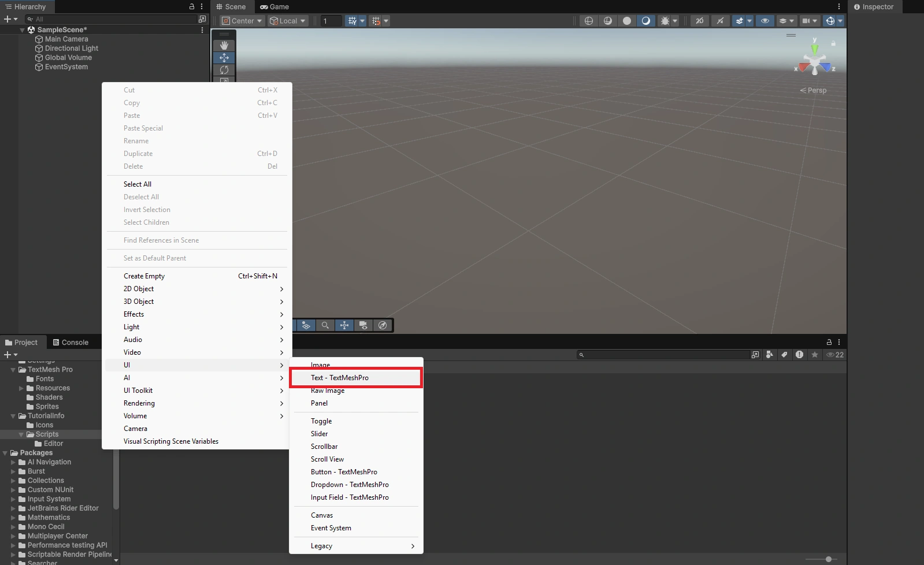This screenshot has width=924, height=565.
Task: Click the wireframe draw mode sphere icon
Action: [589, 21]
